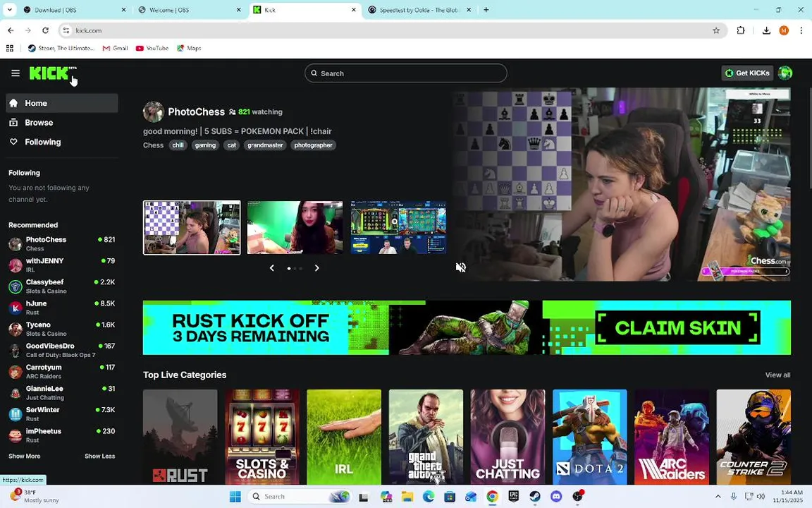This screenshot has height=508, width=812.
Task: Bookmark this page with the star
Action: 716,30
